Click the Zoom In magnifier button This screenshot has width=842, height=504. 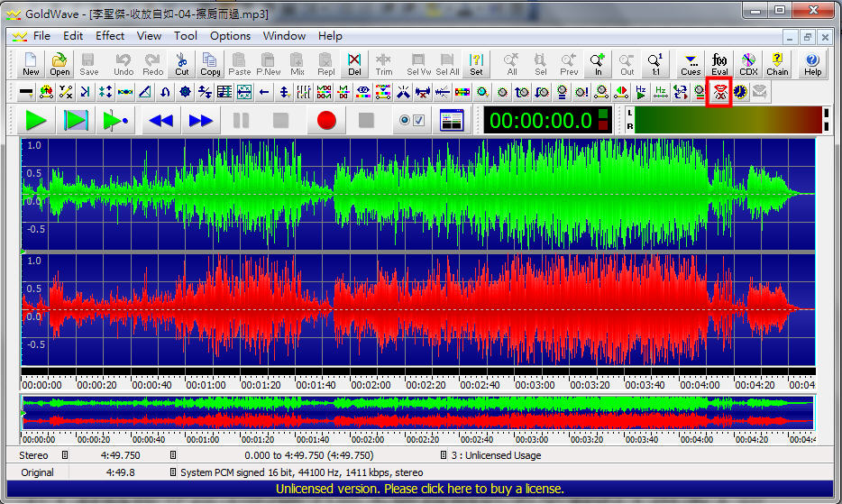coord(598,64)
